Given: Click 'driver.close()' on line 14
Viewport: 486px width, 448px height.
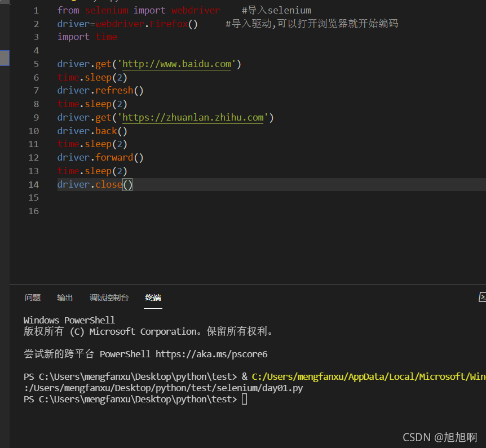Looking at the screenshot, I should click(95, 185).
